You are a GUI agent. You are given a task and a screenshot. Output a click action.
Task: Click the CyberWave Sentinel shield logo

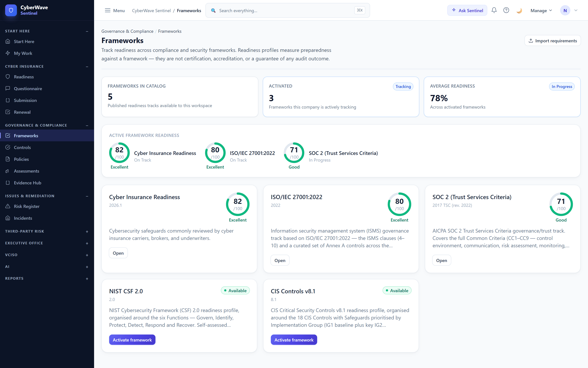[x=11, y=10]
